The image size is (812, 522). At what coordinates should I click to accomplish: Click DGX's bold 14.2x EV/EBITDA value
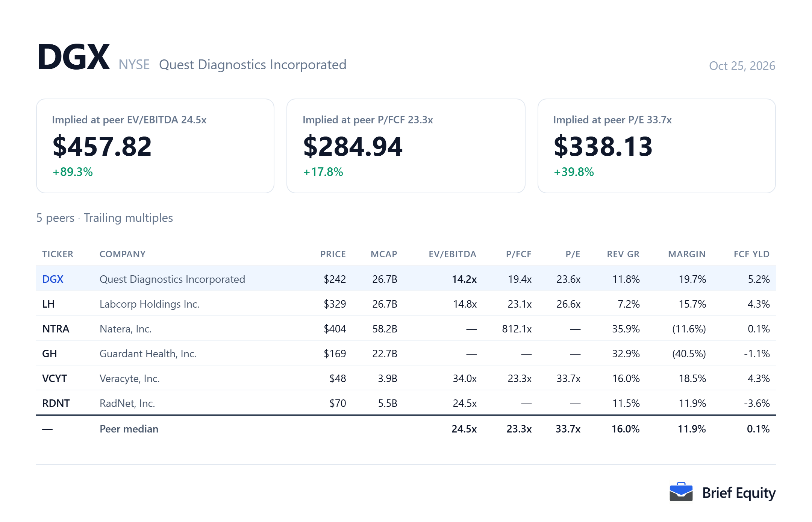click(464, 279)
